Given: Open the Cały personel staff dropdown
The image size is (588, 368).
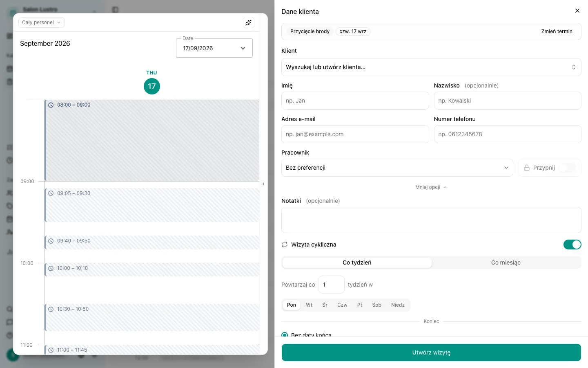Looking at the screenshot, I should pyautogui.click(x=42, y=22).
